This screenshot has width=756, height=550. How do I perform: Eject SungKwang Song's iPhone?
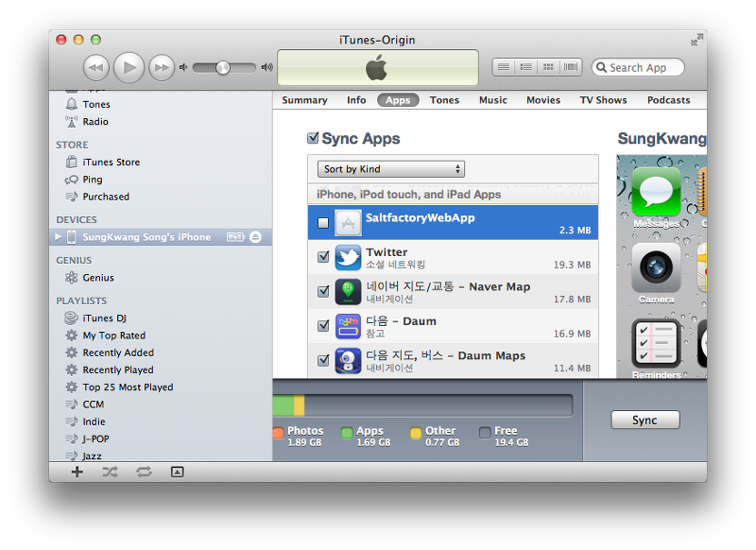255,237
